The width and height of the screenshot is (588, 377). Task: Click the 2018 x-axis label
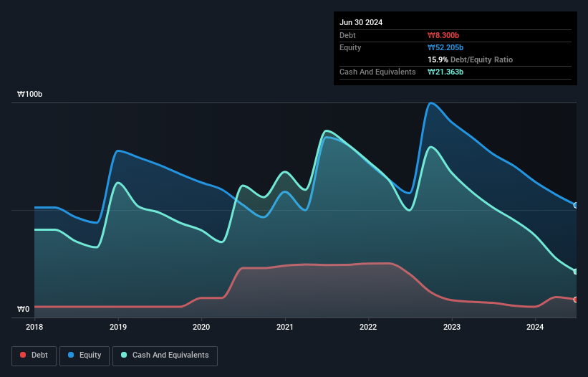(x=34, y=327)
